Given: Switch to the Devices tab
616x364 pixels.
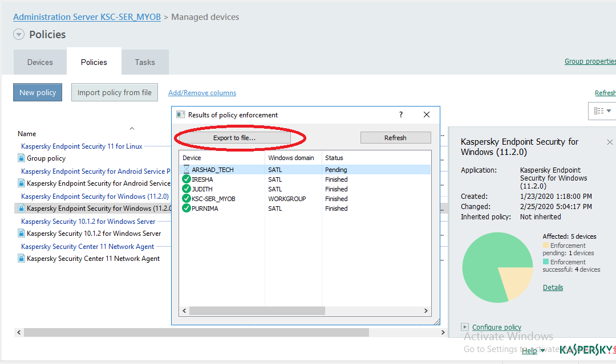Looking at the screenshot, I should coord(40,62).
